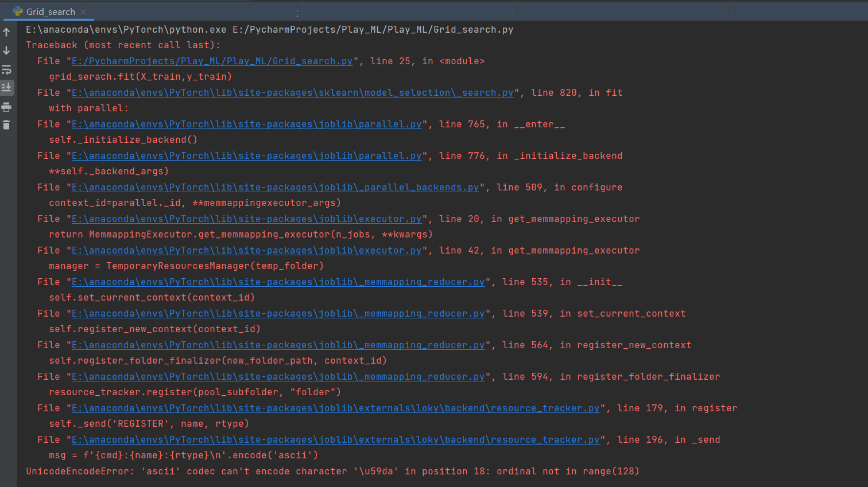Open the sklearn _search.py link at line 820
This screenshot has height=487, width=868.
(x=292, y=93)
